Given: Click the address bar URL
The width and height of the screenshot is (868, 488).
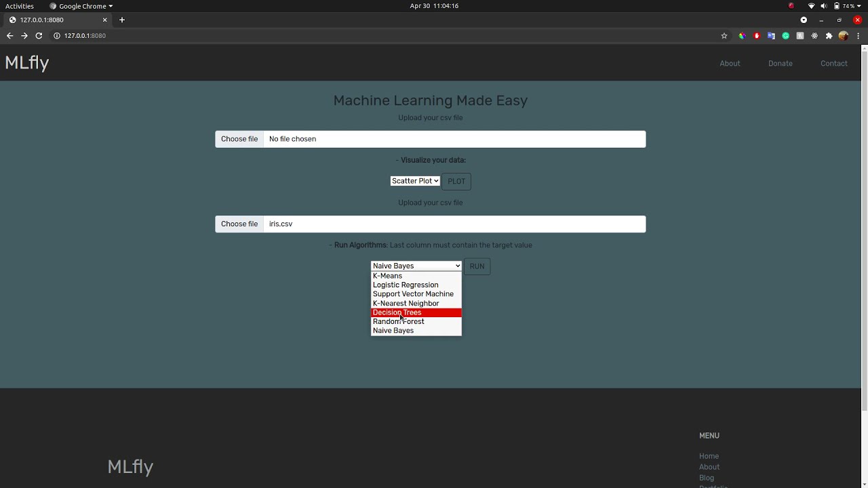Looking at the screenshot, I should click(85, 36).
